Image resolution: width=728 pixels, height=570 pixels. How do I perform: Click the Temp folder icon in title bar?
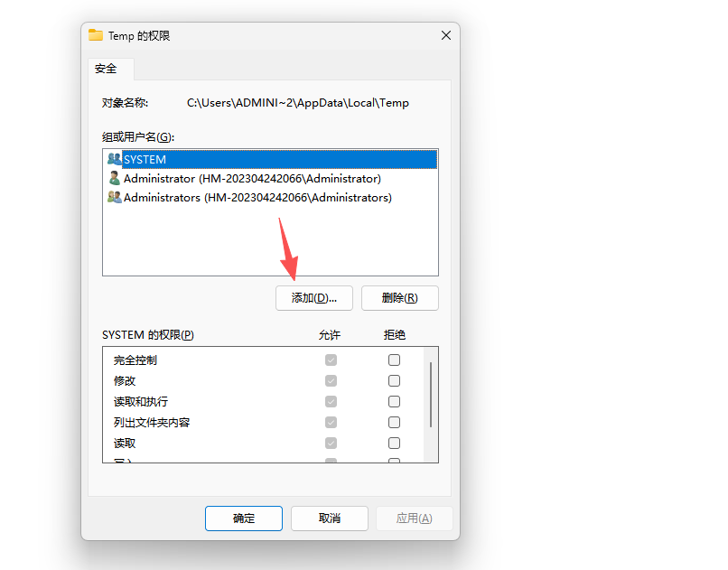(96, 35)
